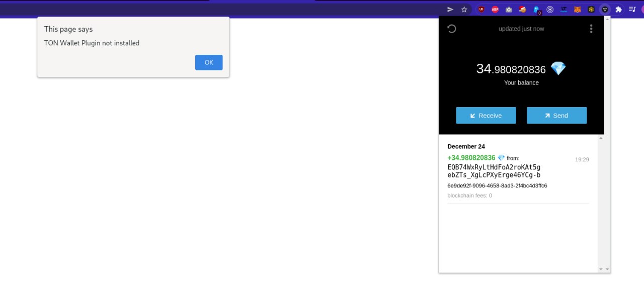Click the +34.980820836 transaction amount

point(471,158)
